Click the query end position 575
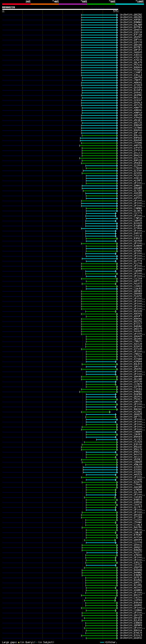146x644 pixels. click(115, 11)
